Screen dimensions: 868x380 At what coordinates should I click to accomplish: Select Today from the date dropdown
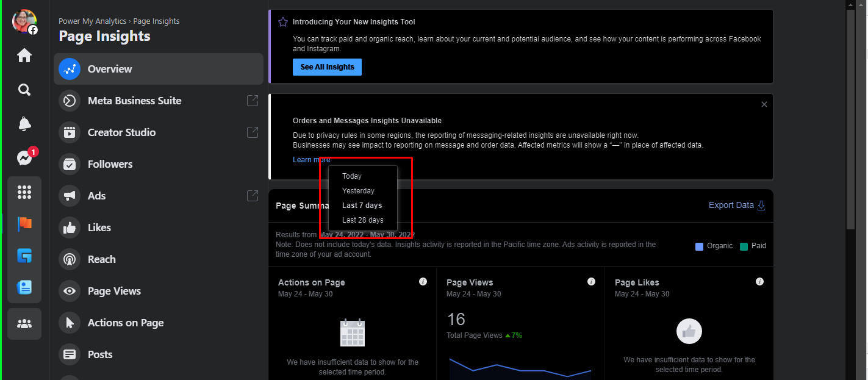click(x=352, y=176)
